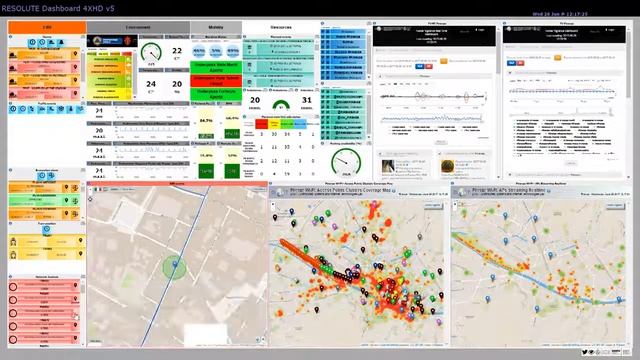Screen dimensions: 640x360
Task: Click the parking availability gauge
Action: tap(346, 162)
